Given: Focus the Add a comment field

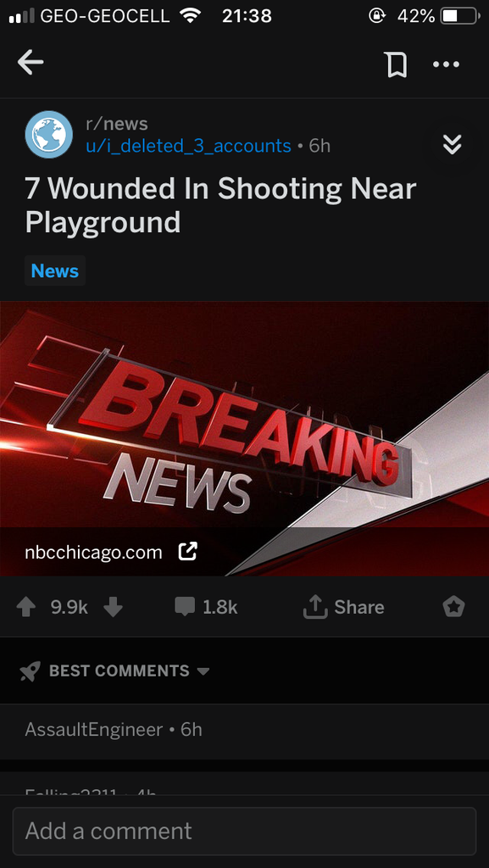Looking at the screenshot, I should tap(244, 831).
